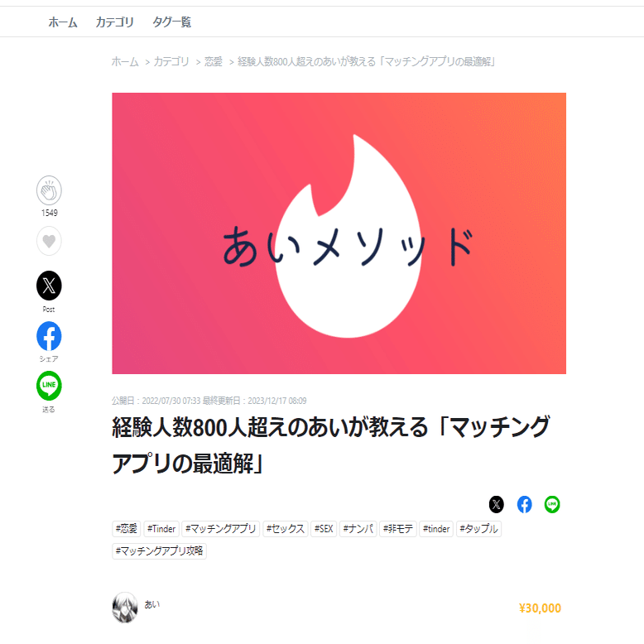Select the #タップル tag
Image resolution: width=644 pixels, height=644 pixels.
coord(479,529)
